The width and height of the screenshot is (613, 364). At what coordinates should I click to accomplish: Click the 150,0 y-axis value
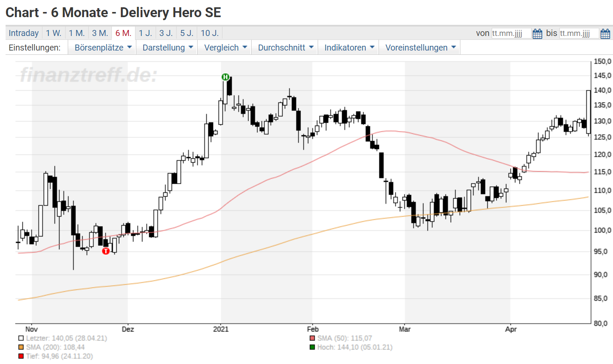pos(603,62)
